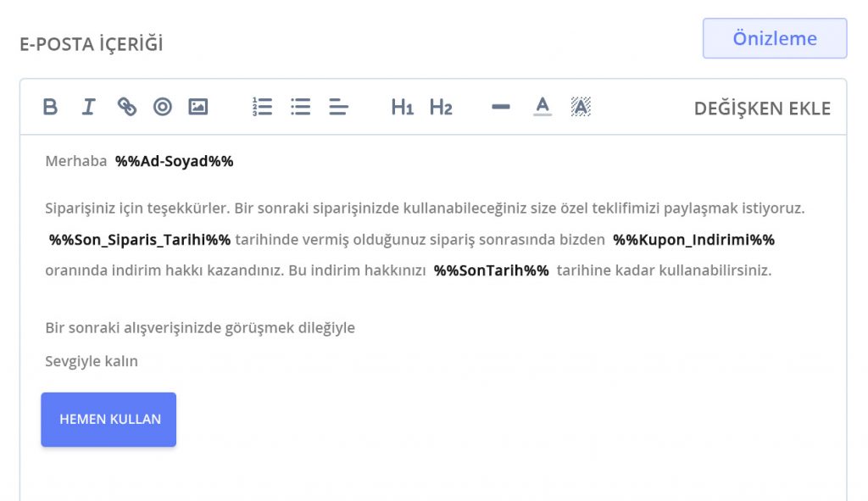The image size is (868, 501).
Task: Click the HEMEN KULLAN button
Action: (x=108, y=420)
